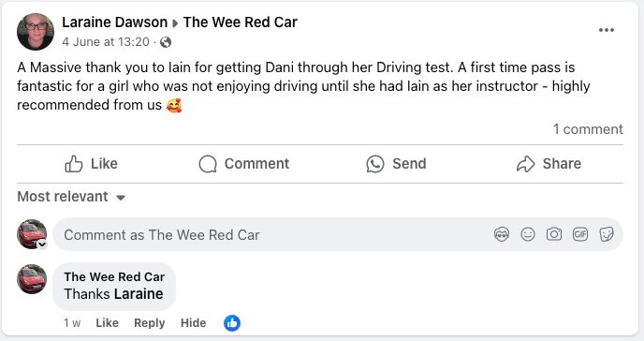Click the Comment button on the post
This screenshot has height=341, width=644.
pyautogui.click(x=244, y=164)
